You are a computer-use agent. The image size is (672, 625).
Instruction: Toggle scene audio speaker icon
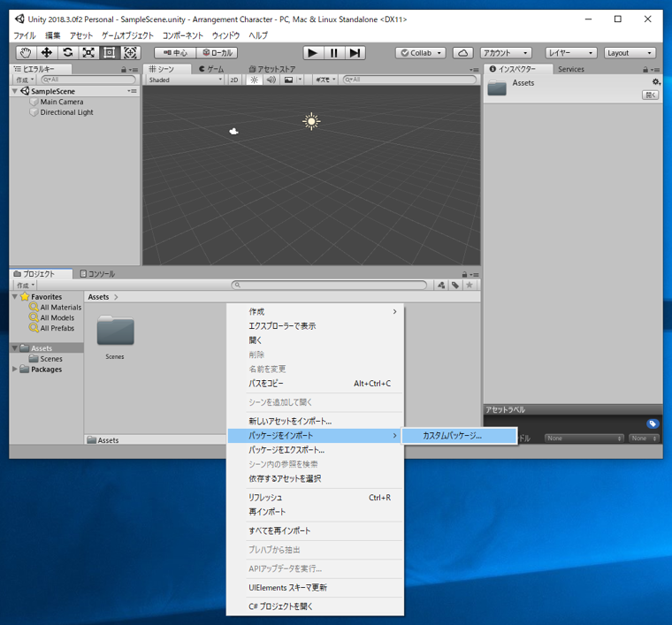click(x=271, y=80)
